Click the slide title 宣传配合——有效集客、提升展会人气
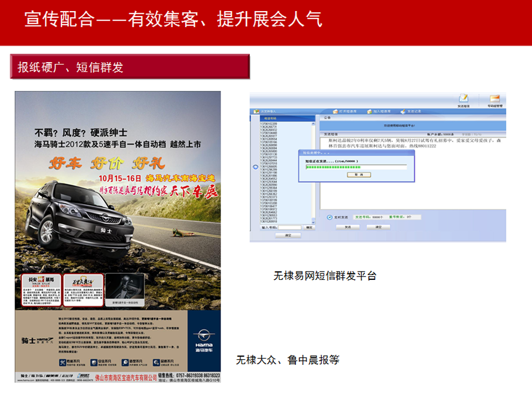The height and width of the screenshot is (398, 532). coord(173,19)
